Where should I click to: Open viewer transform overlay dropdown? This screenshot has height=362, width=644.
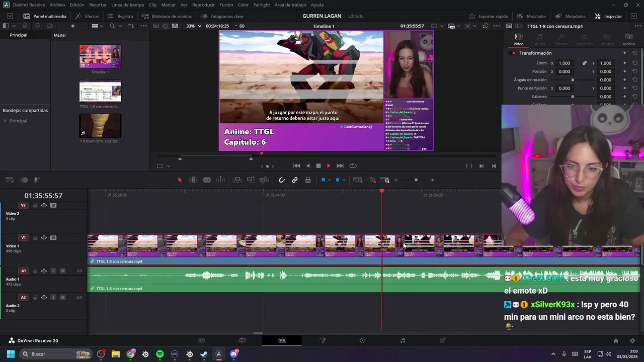click(x=168, y=166)
